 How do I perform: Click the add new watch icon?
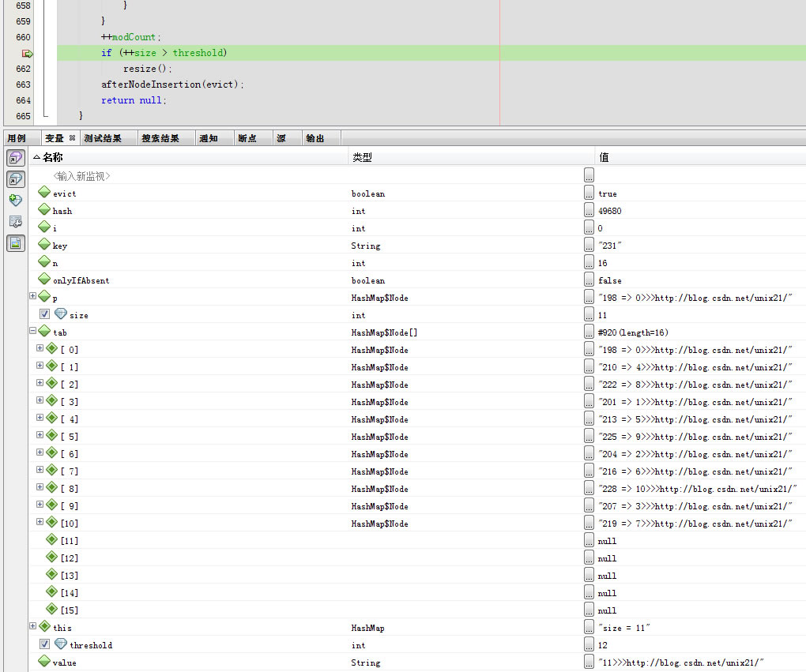(x=16, y=201)
